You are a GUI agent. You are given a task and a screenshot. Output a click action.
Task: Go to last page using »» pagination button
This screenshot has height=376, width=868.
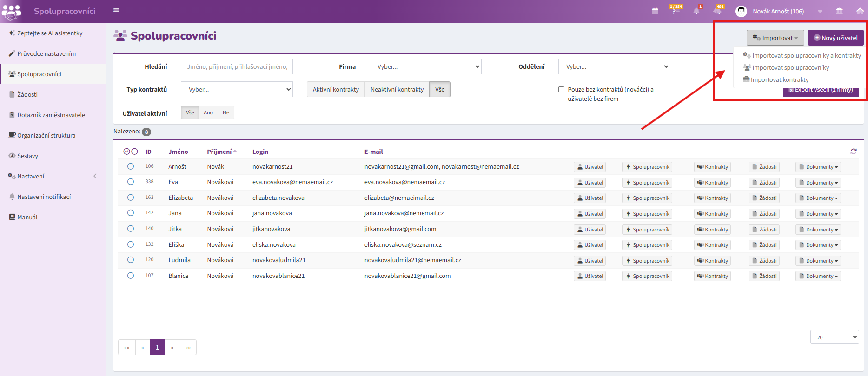[188, 347]
